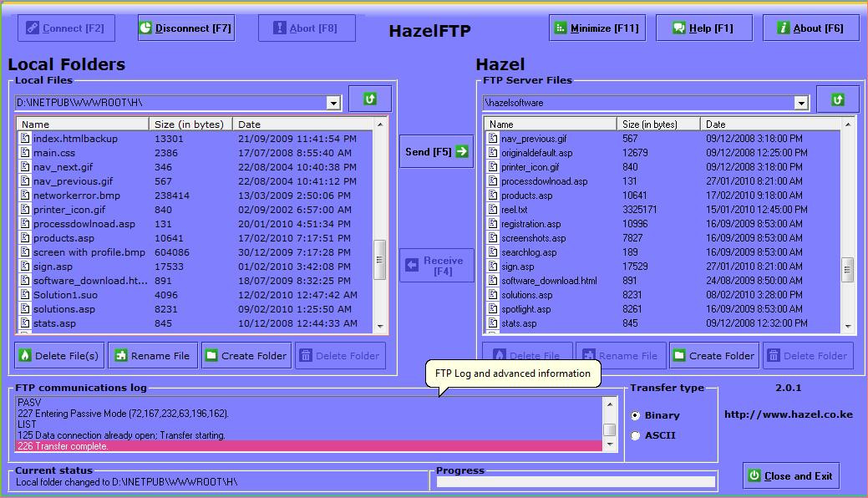
Task: Expand the local folder path dropdown
Action: [x=333, y=103]
